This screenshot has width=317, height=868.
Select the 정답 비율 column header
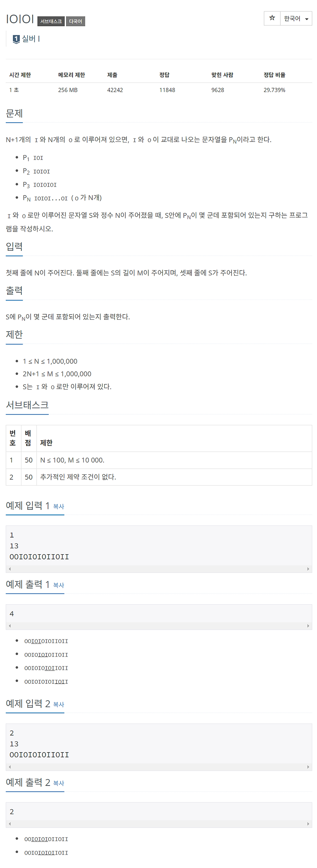click(x=273, y=75)
